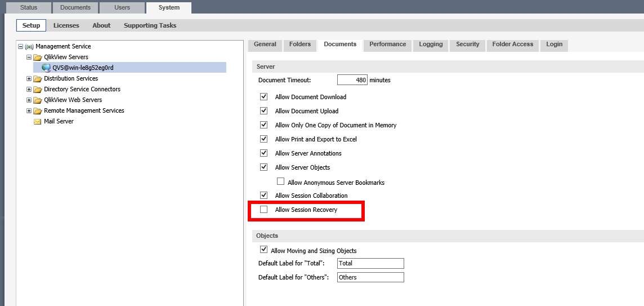Open the top-level Documents tab
This screenshot has height=306, width=644.
tap(75, 7)
